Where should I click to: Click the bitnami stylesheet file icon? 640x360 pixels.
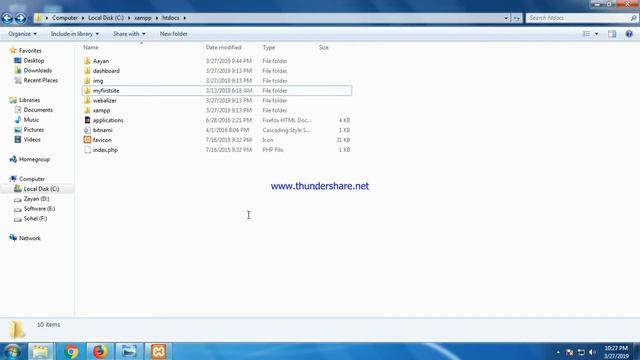[x=87, y=130]
